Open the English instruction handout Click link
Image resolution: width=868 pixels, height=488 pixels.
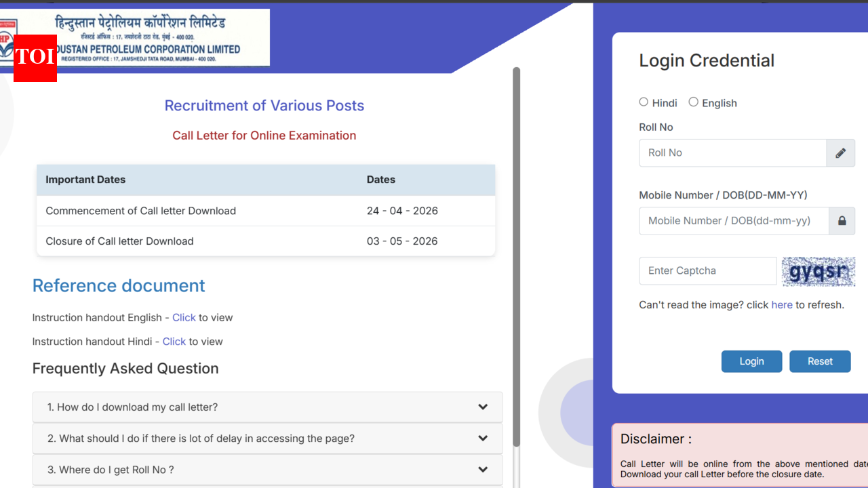click(x=184, y=317)
